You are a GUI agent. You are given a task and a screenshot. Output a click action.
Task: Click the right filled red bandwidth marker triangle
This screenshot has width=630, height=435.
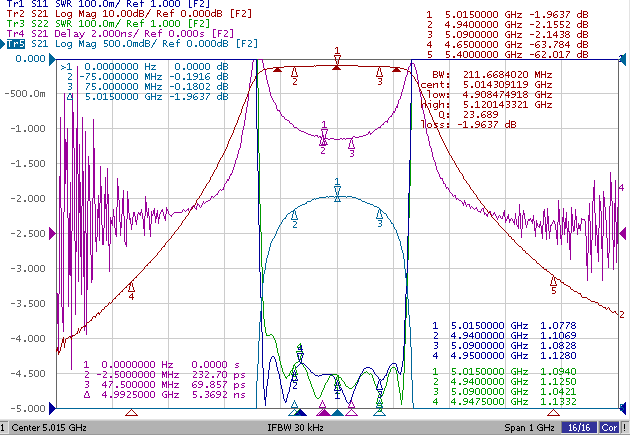[x=396, y=70]
